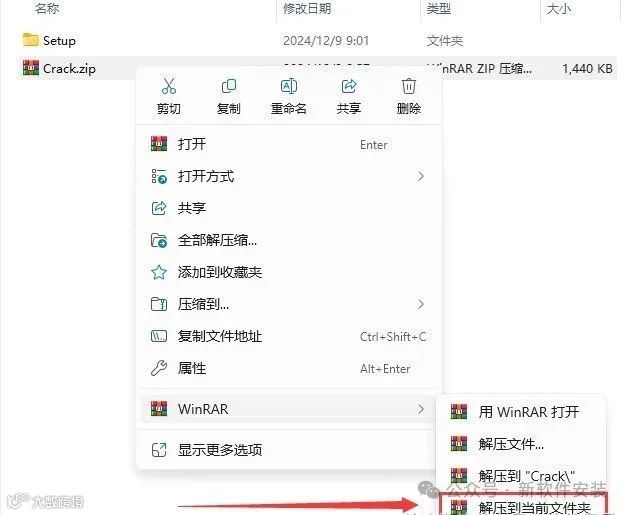Expand the 压缩到... submenu chevron
Screen dimensions: 627x515
pos(421,304)
